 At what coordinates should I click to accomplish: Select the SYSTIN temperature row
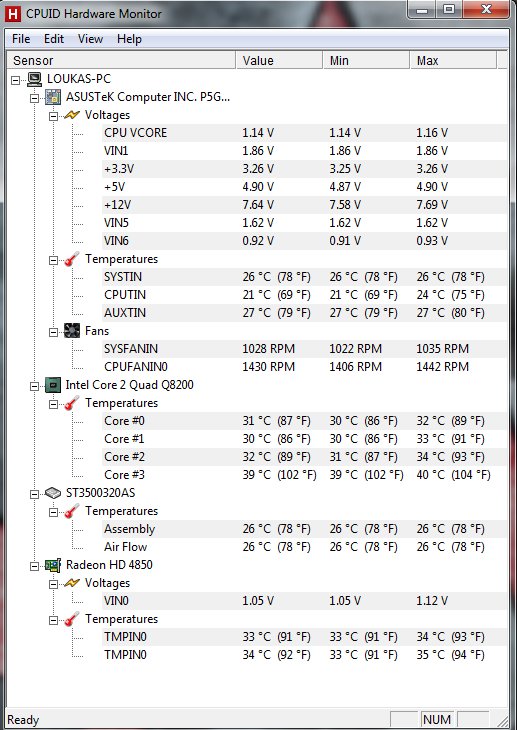[304, 277]
